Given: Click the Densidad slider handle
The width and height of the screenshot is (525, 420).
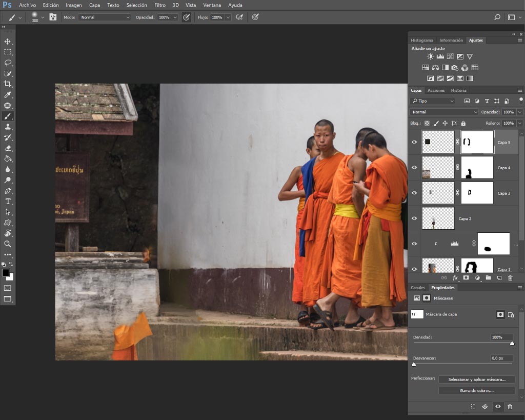Looking at the screenshot, I should click(x=512, y=343).
